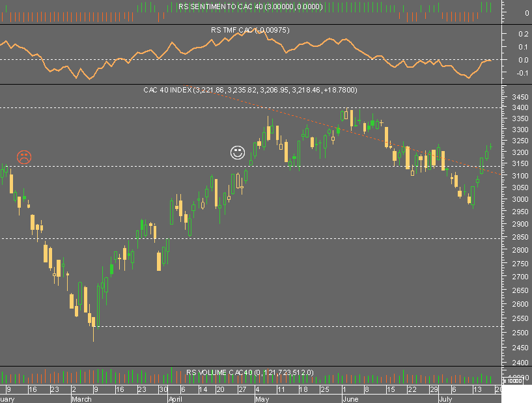Click the date label 18 on time axis
Viewport: 532px width, 403px height.
(303, 389)
